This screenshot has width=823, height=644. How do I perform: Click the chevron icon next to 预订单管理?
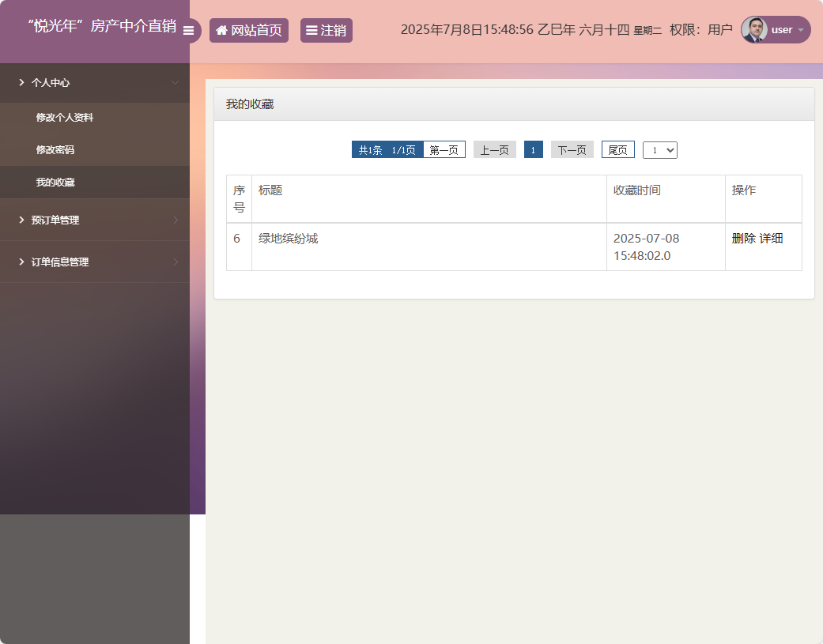point(176,220)
